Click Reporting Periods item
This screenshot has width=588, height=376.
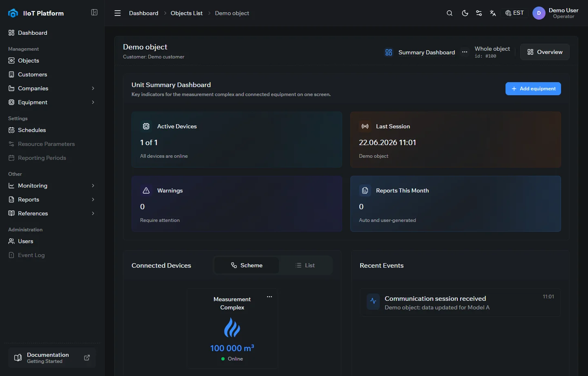[x=52, y=158]
